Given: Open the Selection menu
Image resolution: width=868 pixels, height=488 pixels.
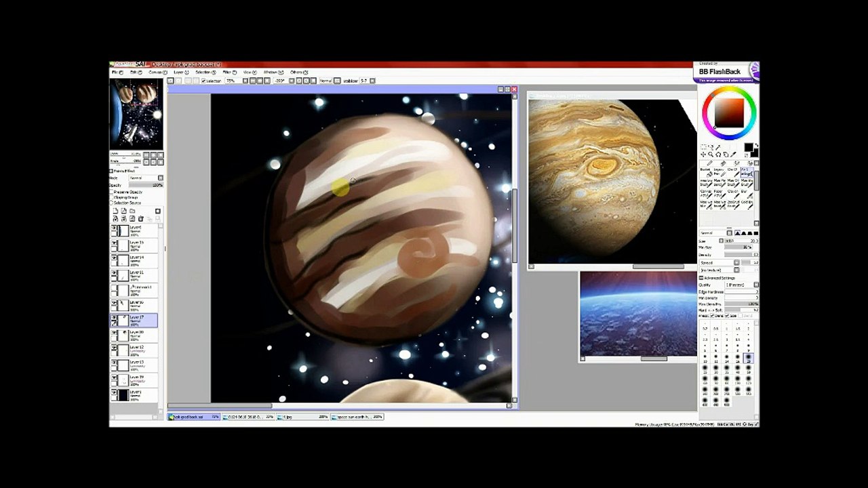Looking at the screenshot, I should point(205,72).
